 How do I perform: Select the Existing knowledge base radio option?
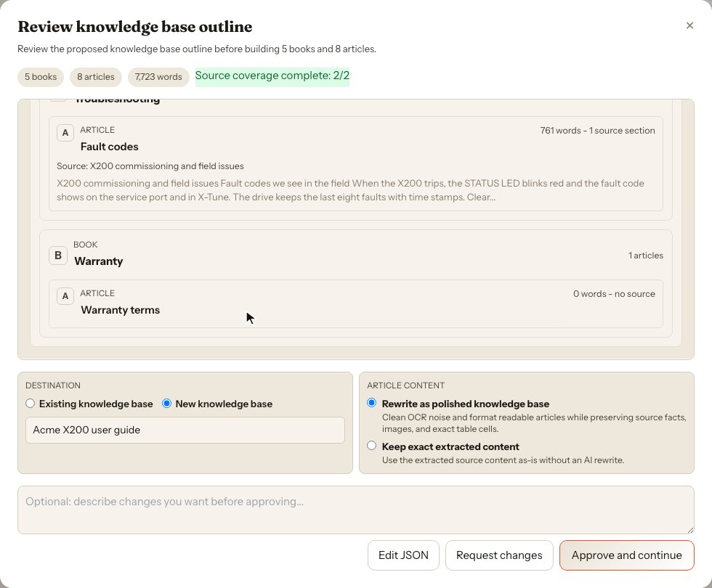point(31,404)
